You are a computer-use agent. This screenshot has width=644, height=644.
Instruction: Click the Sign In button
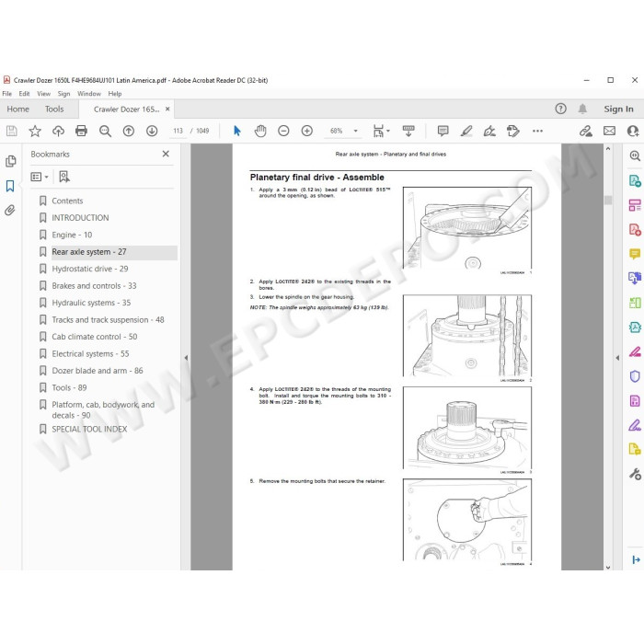[618, 109]
